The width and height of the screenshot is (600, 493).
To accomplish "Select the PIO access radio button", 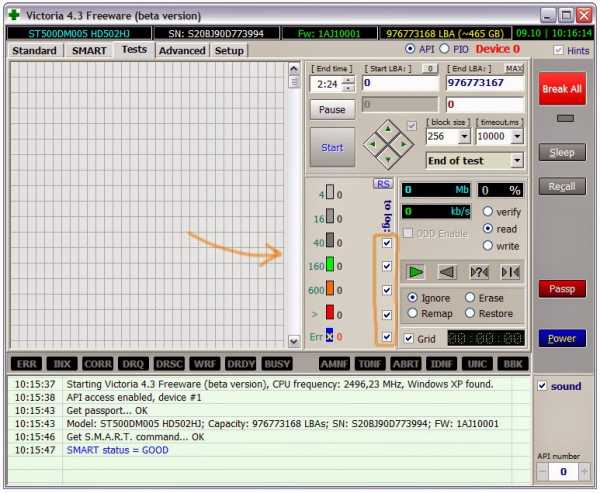I will point(444,49).
